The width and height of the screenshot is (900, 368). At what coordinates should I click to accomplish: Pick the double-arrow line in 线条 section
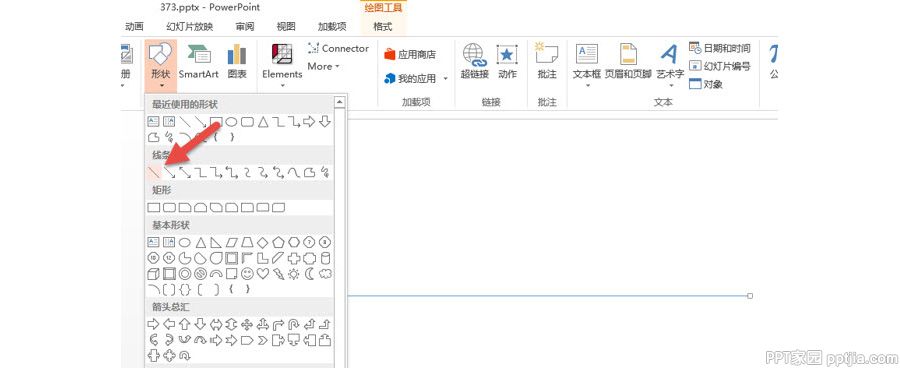coord(185,171)
